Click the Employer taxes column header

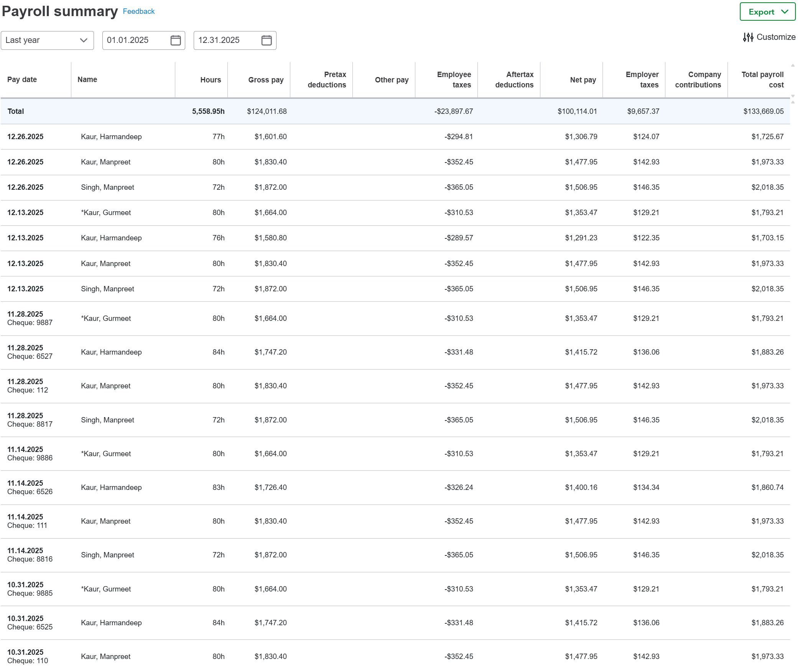click(x=642, y=80)
